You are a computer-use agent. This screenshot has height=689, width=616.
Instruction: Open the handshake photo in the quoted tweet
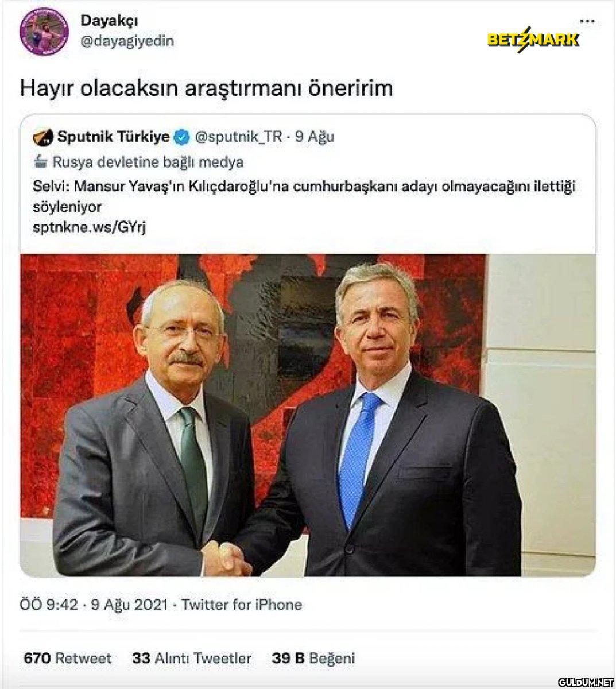[271, 415]
